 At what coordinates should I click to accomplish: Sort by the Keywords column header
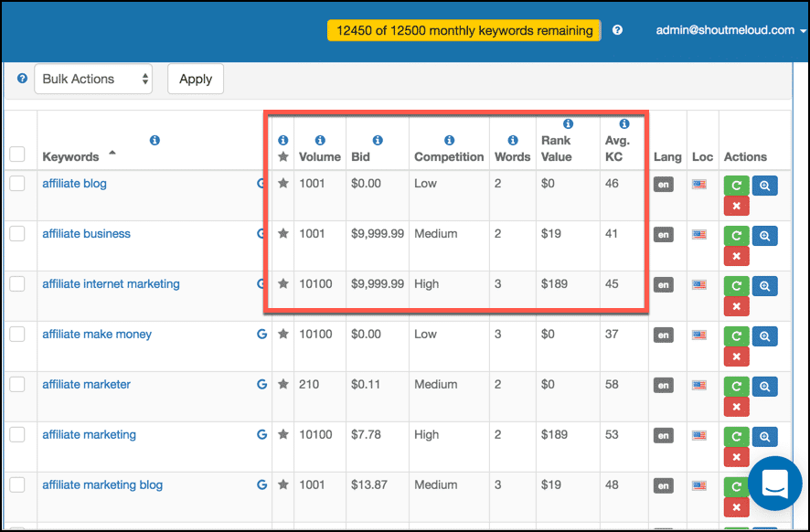click(x=70, y=156)
